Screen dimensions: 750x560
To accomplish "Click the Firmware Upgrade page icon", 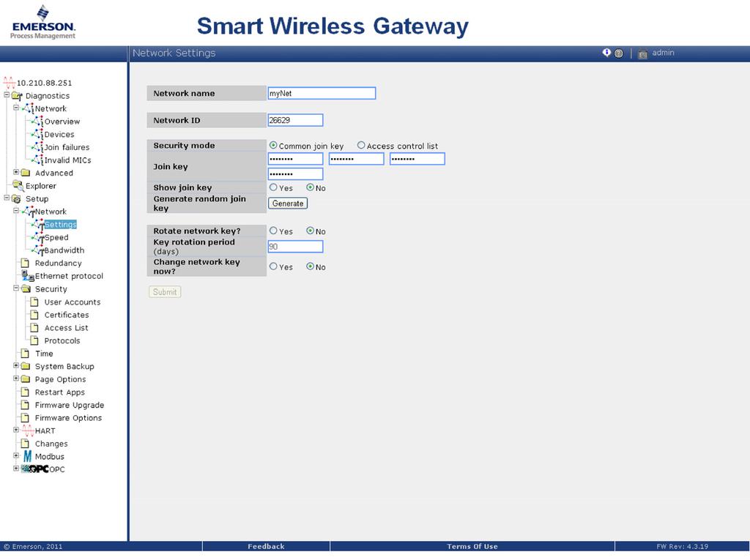I will (x=26, y=405).
